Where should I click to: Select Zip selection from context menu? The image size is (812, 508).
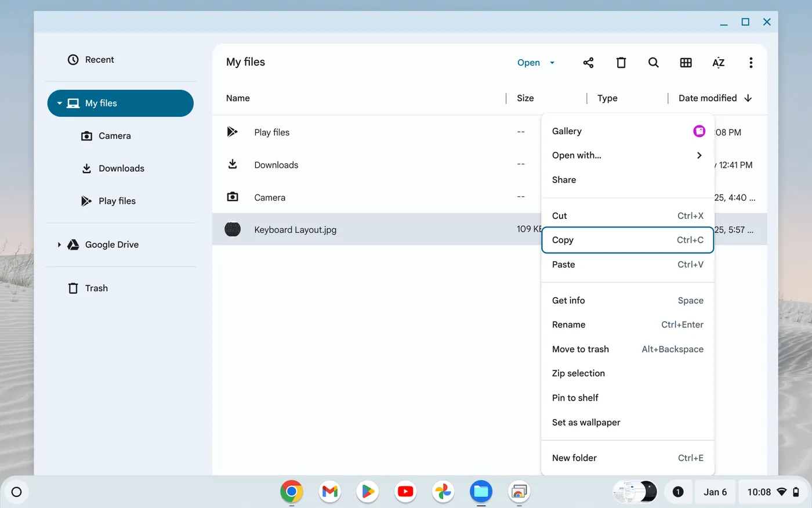click(x=628, y=374)
